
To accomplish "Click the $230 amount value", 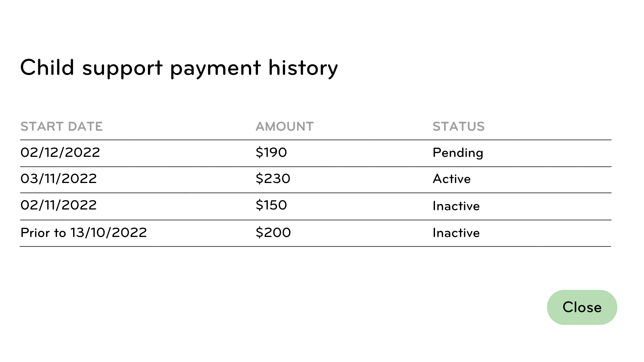I will coord(273,179).
